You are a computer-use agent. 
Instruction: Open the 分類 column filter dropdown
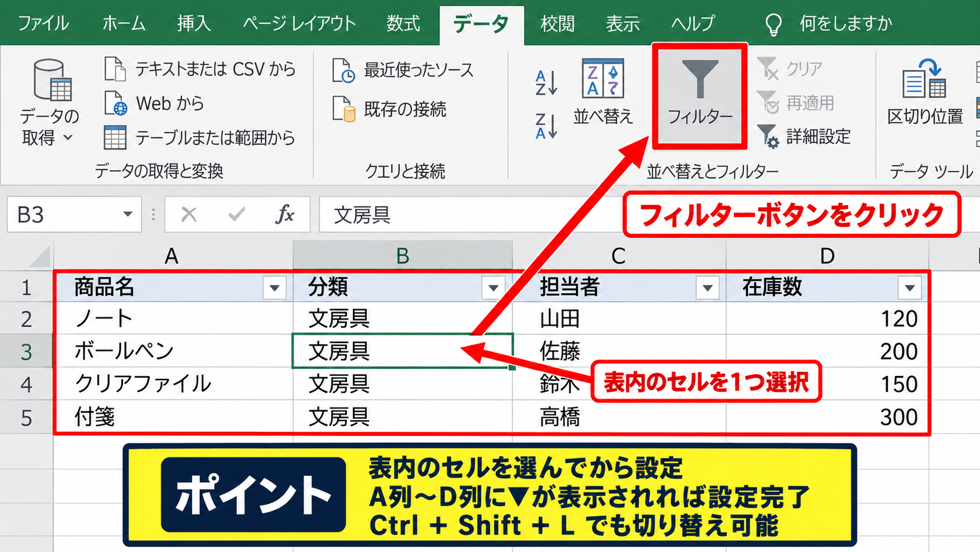[494, 288]
